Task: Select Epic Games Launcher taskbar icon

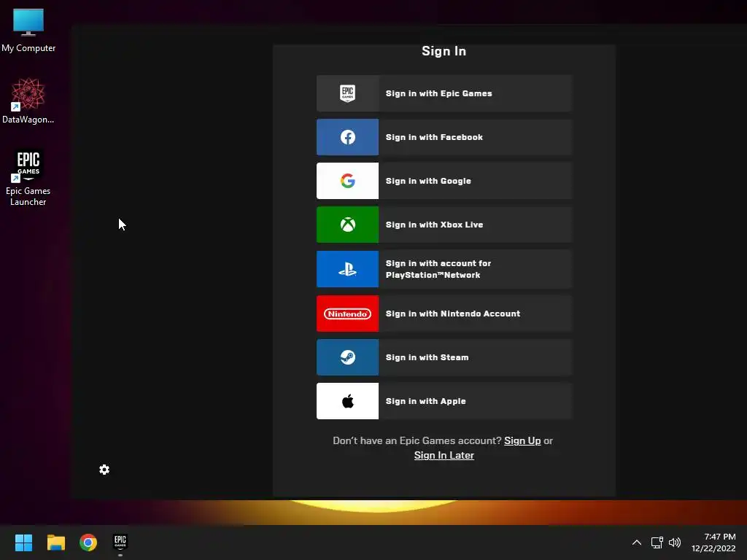Action: click(x=120, y=542)
